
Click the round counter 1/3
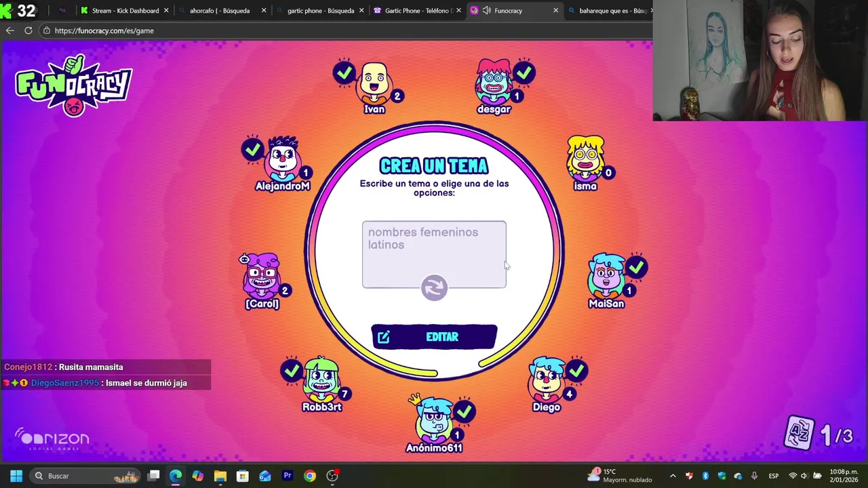[835, 436]
